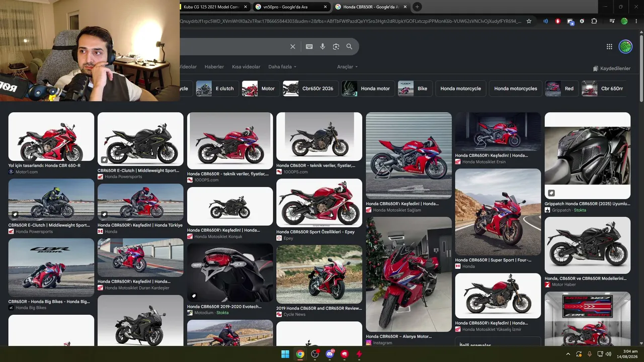Screen dimensions: 644x362
Task: Open the microphone indicator in system tray
Action: [x=590, y=354]
